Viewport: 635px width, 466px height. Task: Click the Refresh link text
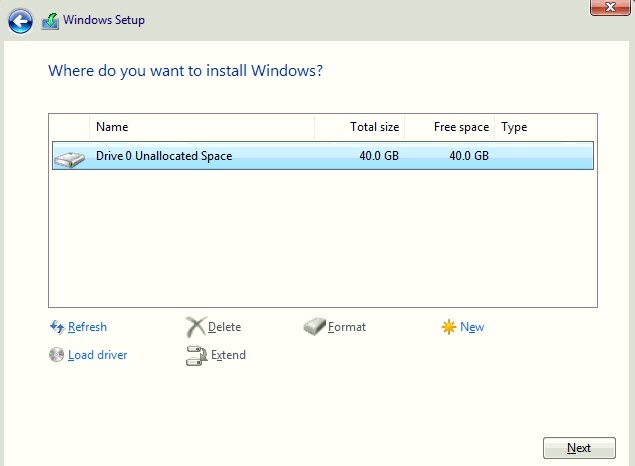(x=87, y=327)
